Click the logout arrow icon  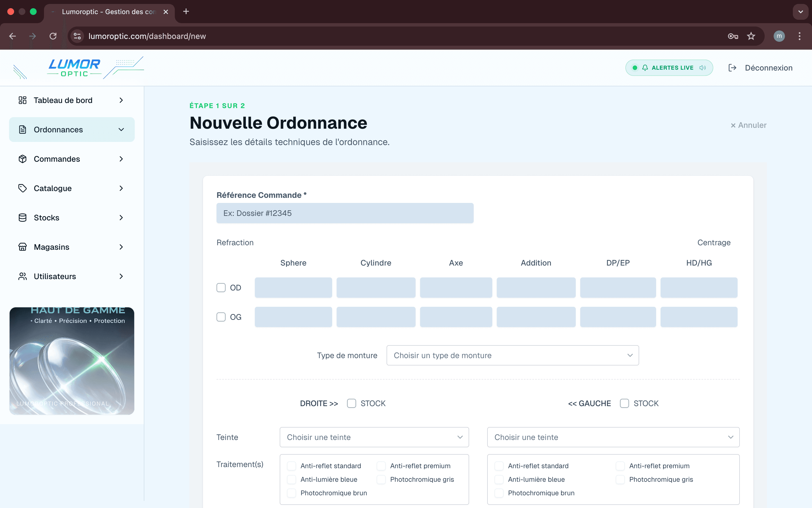732,68
